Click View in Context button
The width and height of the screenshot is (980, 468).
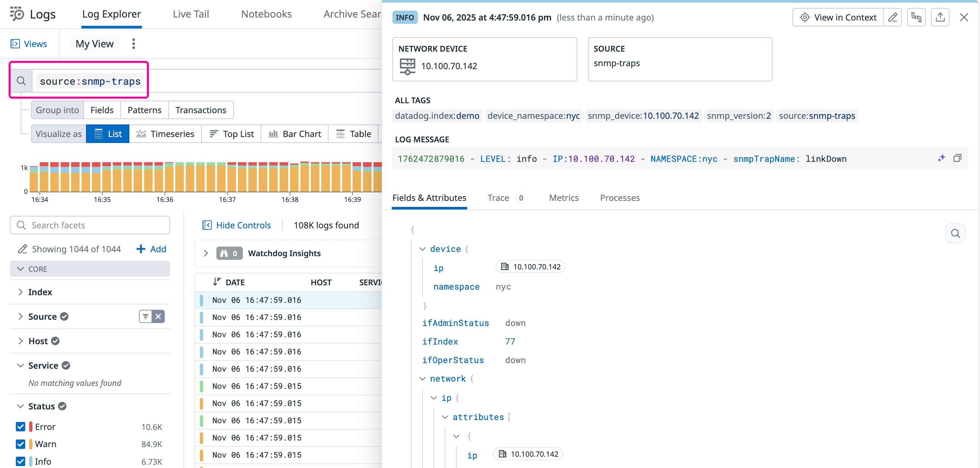click(x=838, y=18)
